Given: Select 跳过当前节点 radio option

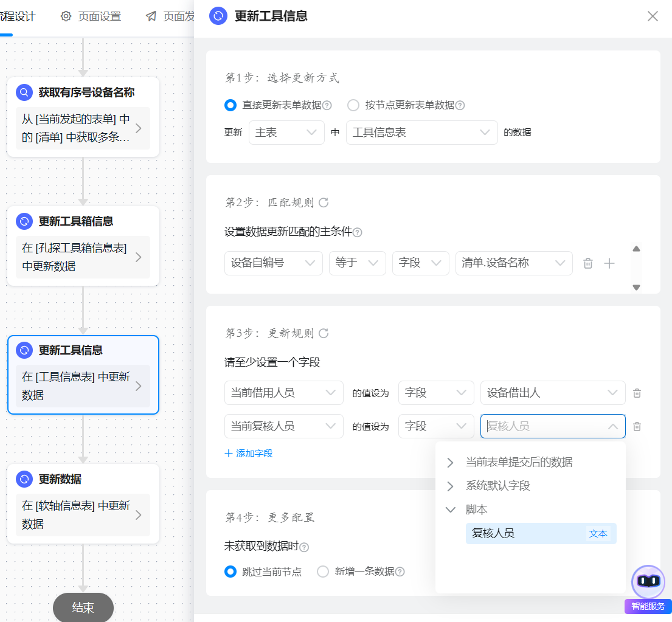Looking at the screenshot, I should point(230,572).
